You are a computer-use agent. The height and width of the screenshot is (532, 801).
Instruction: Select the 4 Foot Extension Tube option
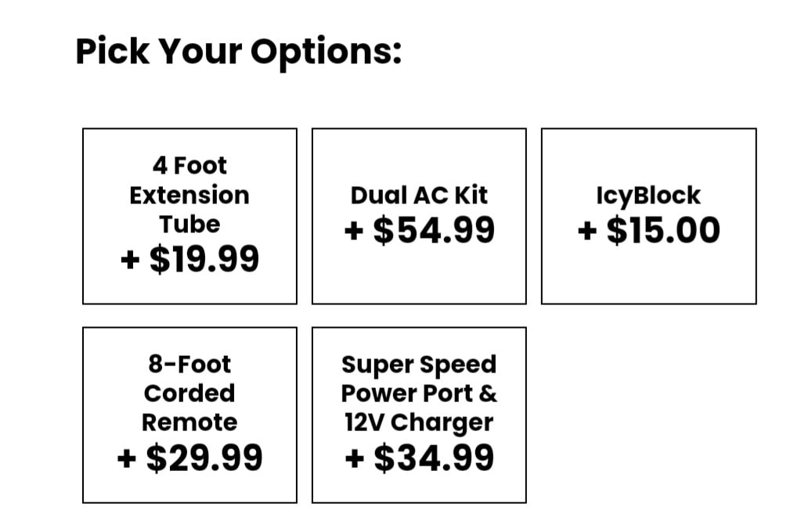pos(189,216)
